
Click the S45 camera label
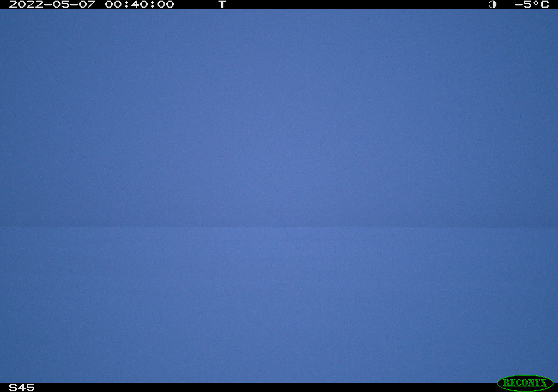(x=22, y=387)
